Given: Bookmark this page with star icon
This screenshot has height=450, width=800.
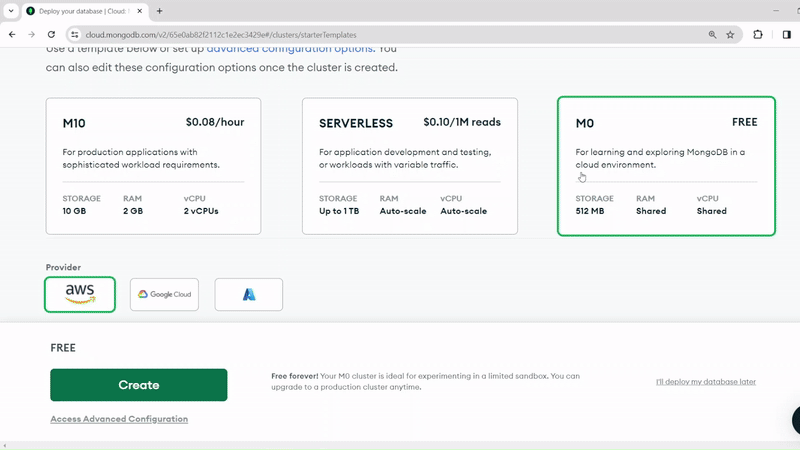Looking at the screenshot, I should 731,34.
